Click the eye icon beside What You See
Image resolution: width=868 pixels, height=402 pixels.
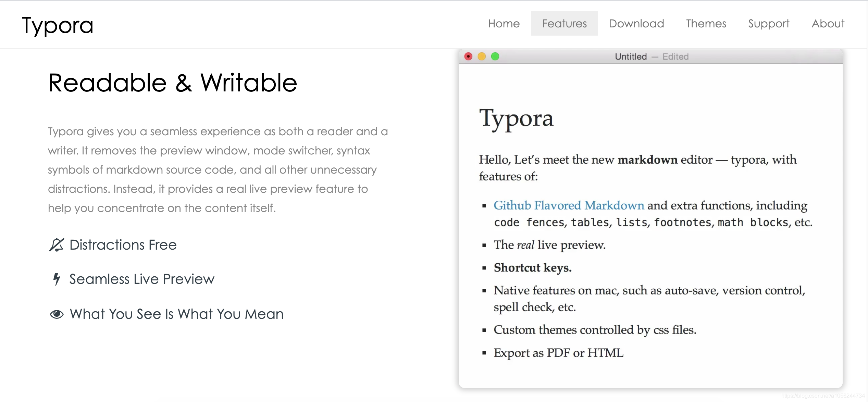pyautogui.click(x=57, y=314)
